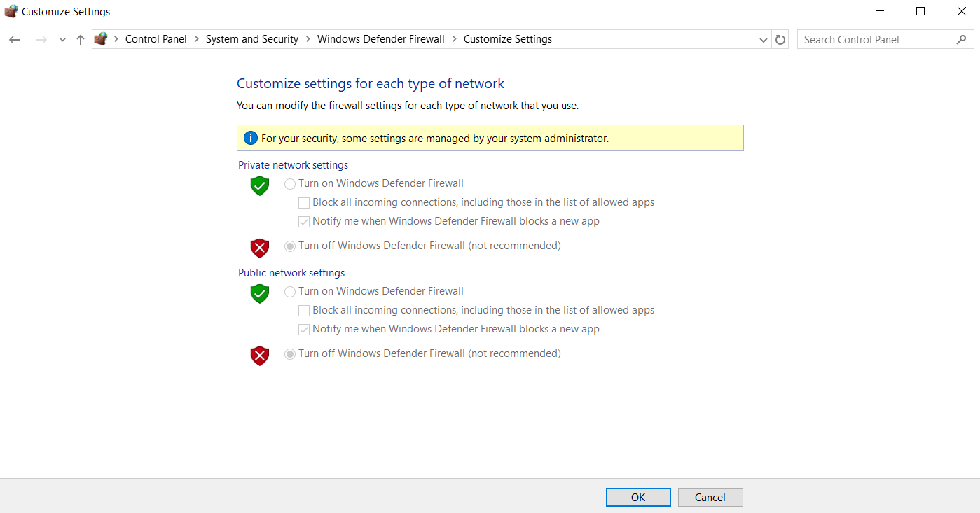980x513 pixels.
Task: Expand chevron after Control Panel breadcrumb
Action: click(x=197, y=39)
